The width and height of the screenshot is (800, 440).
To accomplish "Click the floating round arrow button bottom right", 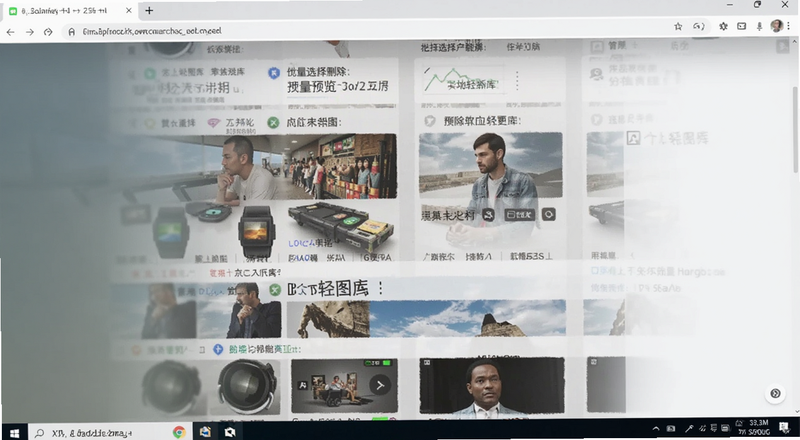I will pos(775,393).
